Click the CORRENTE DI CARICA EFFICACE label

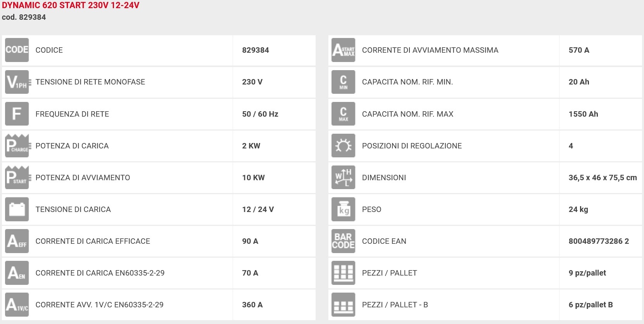(x=93, y=241)
